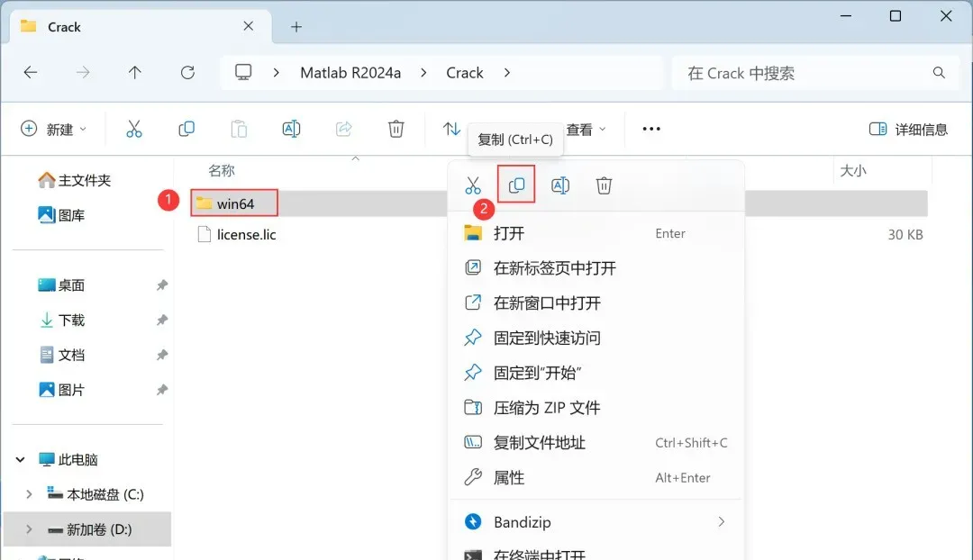
Task: Expand breadcrumb chevron before Matlab R2024a
Action: (x=277, y=73)
